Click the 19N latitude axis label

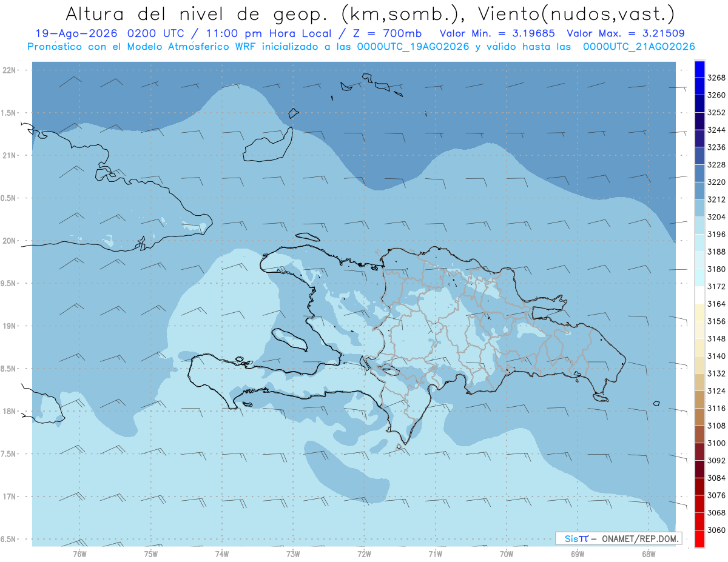pyautogui.click(x=10, y=326)
